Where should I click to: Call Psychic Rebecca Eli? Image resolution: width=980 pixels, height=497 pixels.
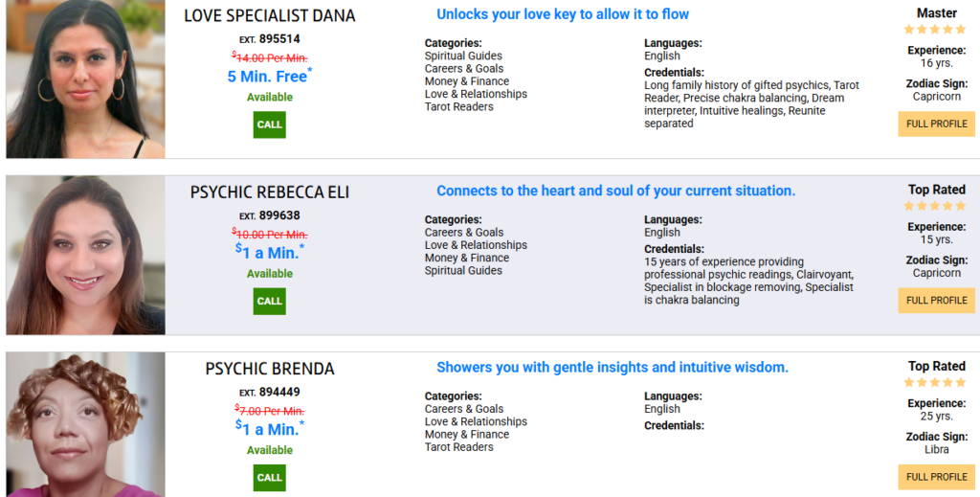(270, 301)
